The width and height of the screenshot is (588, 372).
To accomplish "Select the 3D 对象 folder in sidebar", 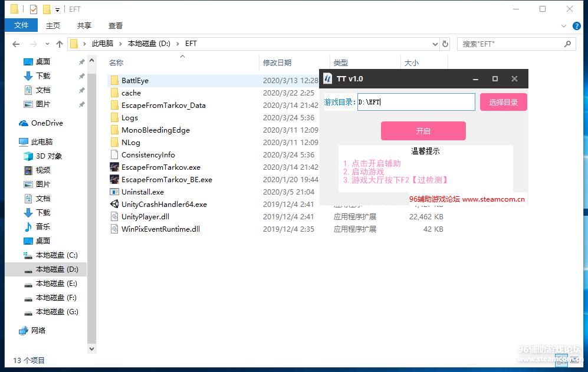I will (x=48, y=156).
